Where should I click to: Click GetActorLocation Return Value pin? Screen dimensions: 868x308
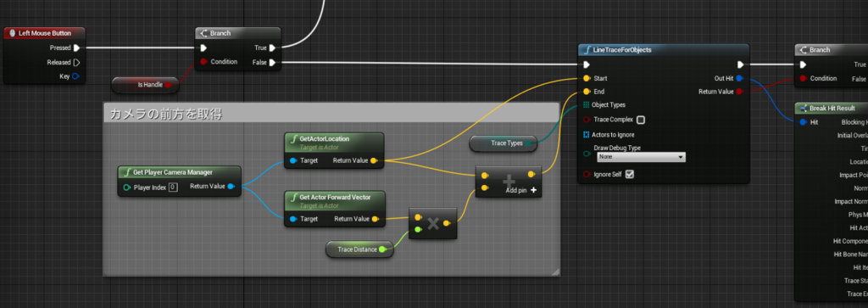[x=374, y=160]
